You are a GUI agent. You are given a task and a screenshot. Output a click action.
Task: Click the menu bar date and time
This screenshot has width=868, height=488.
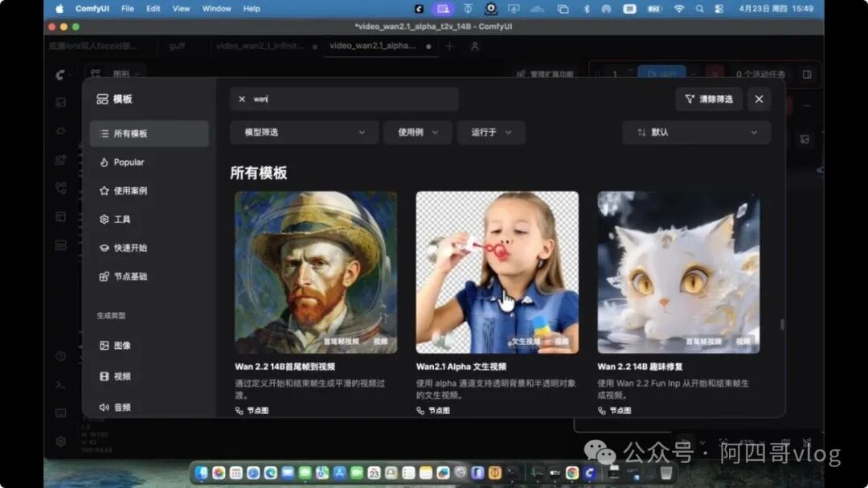pyautogui.click(x=776, y=9)
